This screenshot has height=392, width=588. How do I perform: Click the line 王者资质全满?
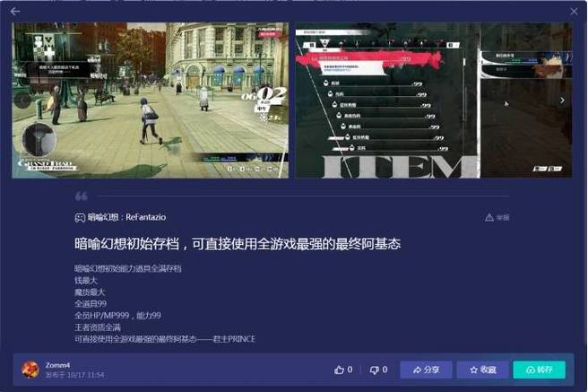point(98,327)
